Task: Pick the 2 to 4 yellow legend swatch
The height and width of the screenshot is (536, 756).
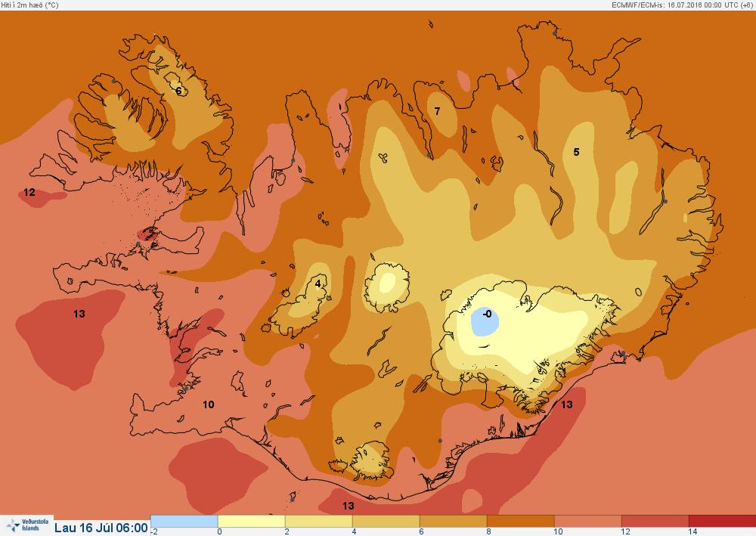Action: pyautogui.click(x=319, y=521)
